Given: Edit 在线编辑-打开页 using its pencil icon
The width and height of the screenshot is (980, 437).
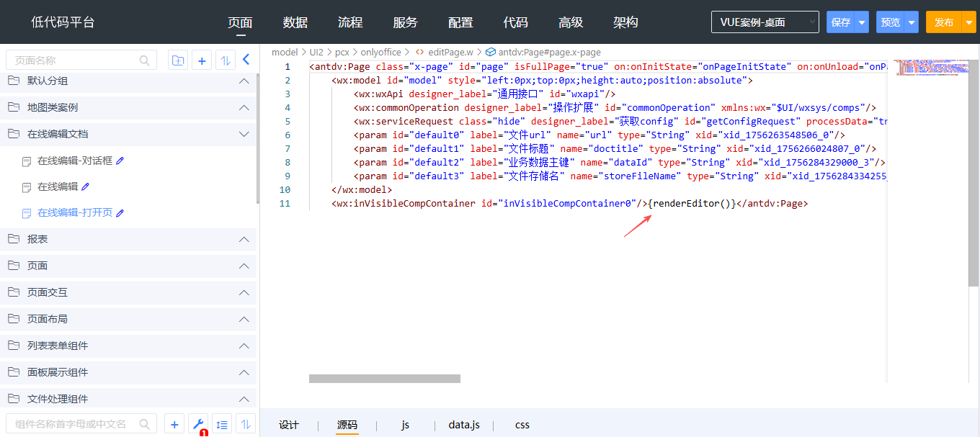Looking at the screenshot, I should pyautogui.click(x=120, y=213).
